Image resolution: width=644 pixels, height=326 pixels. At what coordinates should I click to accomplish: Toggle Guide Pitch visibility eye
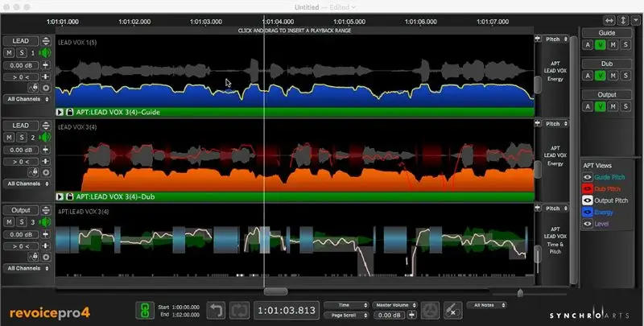click(588, 176)
